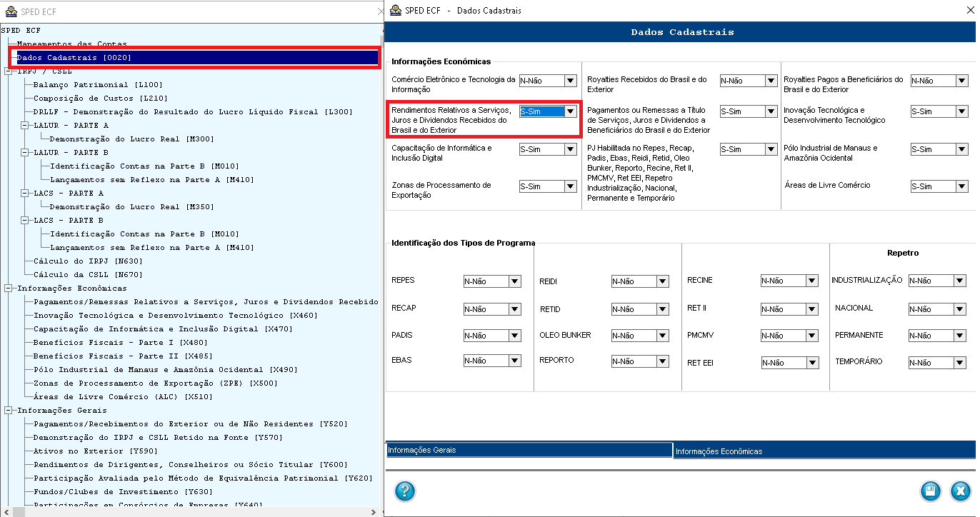This screenshot has height=517, width=980.
Task: Open the RECINE program dropdown
Action: point(811,281)
